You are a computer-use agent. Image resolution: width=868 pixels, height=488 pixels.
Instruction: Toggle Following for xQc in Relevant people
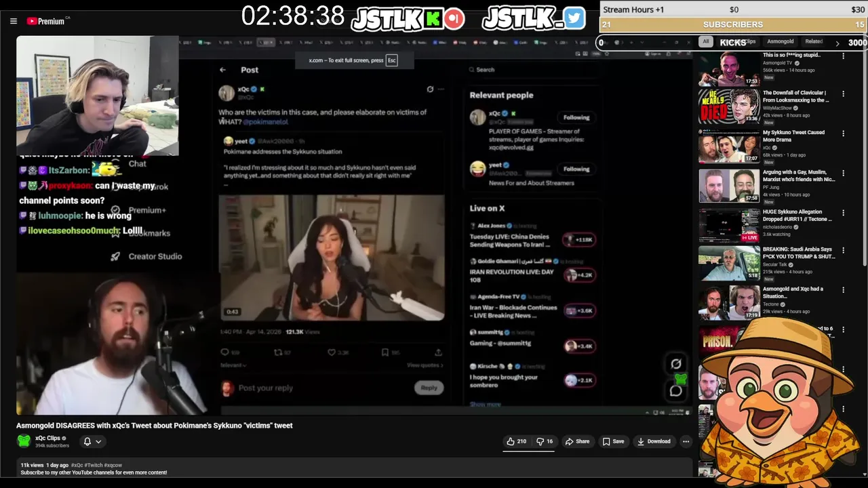(576, 117)
